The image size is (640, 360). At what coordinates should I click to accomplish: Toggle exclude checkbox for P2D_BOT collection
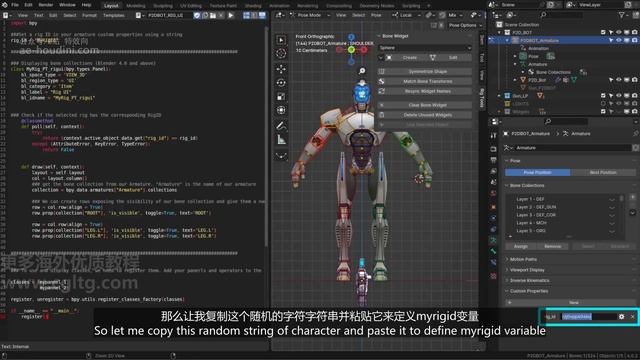(603, 32)
